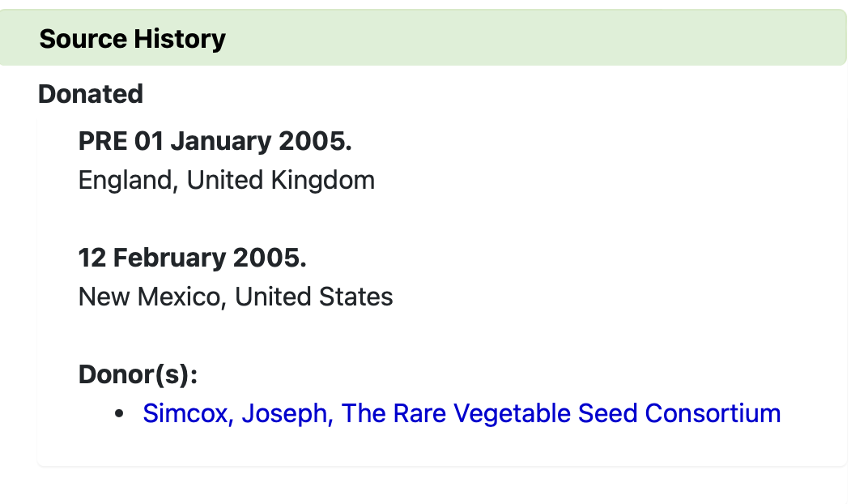The width and height of the screenshot is (868, 504).
Task: Click the England, United Kingdom location text
Action: (x=227, y=180)
